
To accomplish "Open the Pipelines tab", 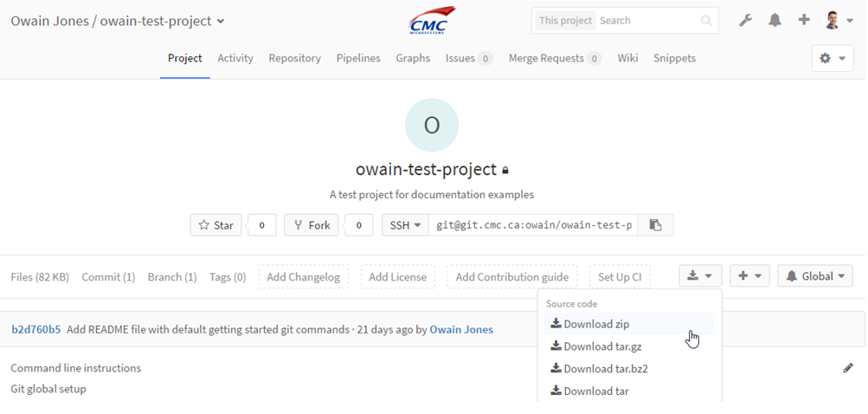I will 358,58.
